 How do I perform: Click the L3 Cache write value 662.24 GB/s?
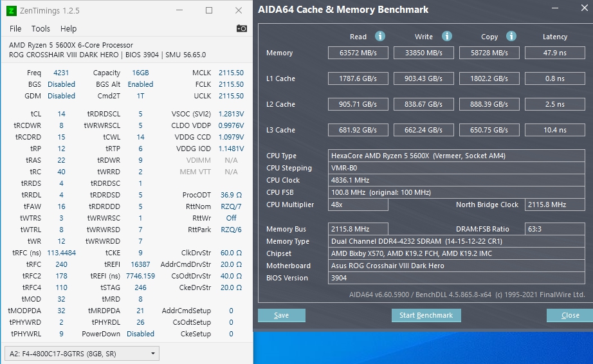point(424,130)
